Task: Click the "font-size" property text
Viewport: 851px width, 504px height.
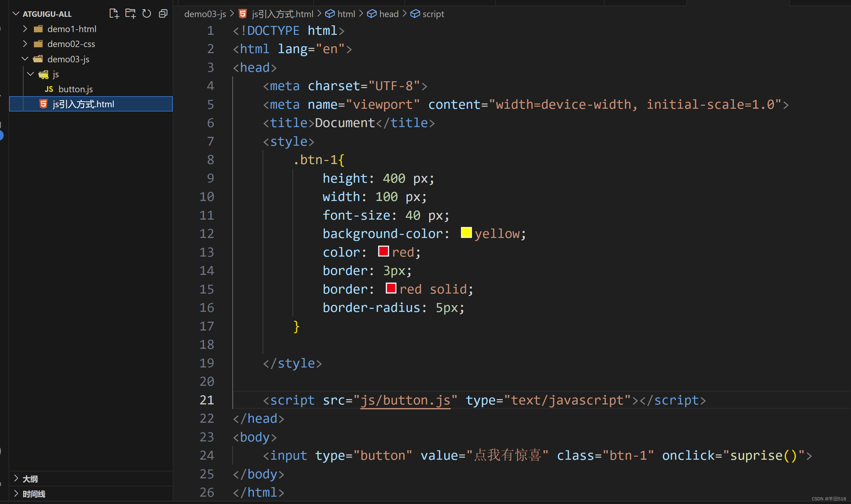Action: point(356,215)
